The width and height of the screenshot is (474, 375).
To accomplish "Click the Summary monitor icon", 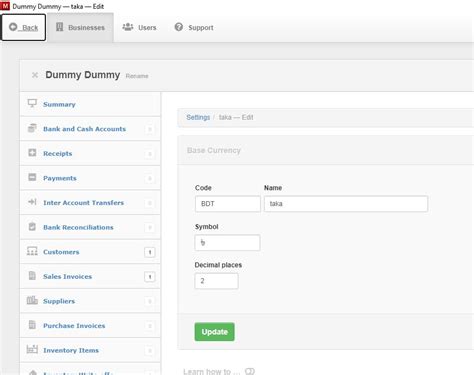I will click(x=32, y=103).
